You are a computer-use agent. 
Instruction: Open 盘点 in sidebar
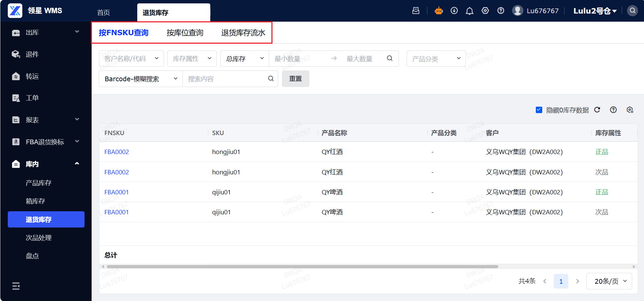click(32, 256)
